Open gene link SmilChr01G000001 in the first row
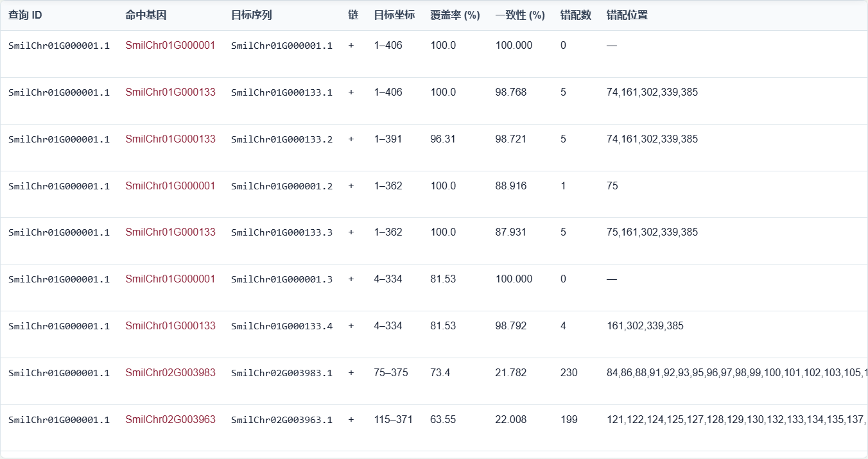Screen dimensions: 868x459 point(170,46)
